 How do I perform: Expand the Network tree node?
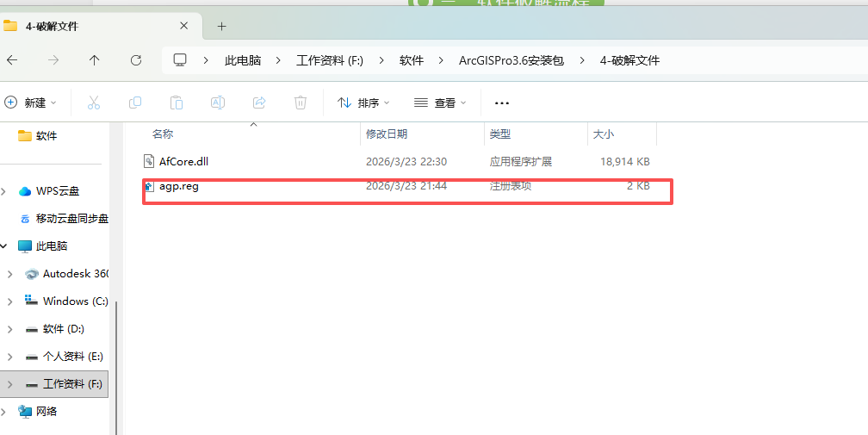(x=5, y=412)
